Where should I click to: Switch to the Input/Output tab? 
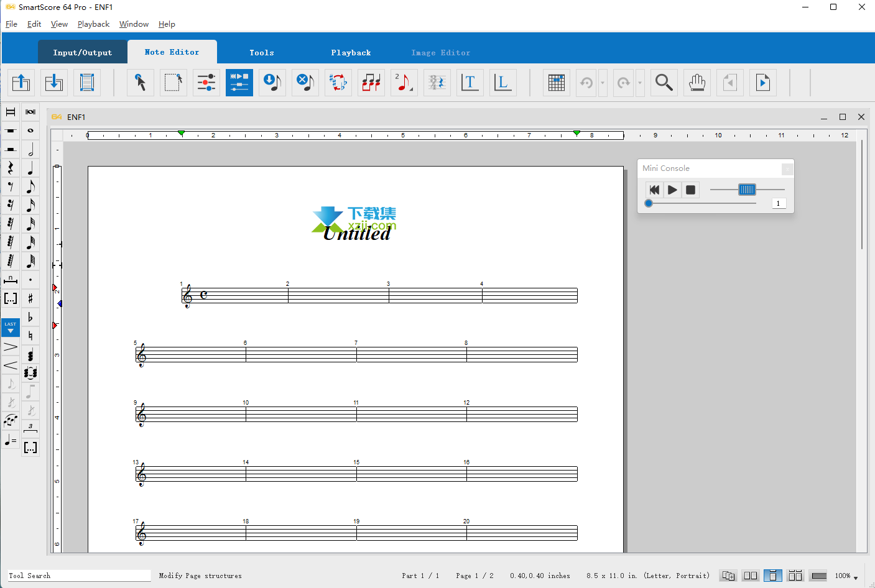(83, 53)
